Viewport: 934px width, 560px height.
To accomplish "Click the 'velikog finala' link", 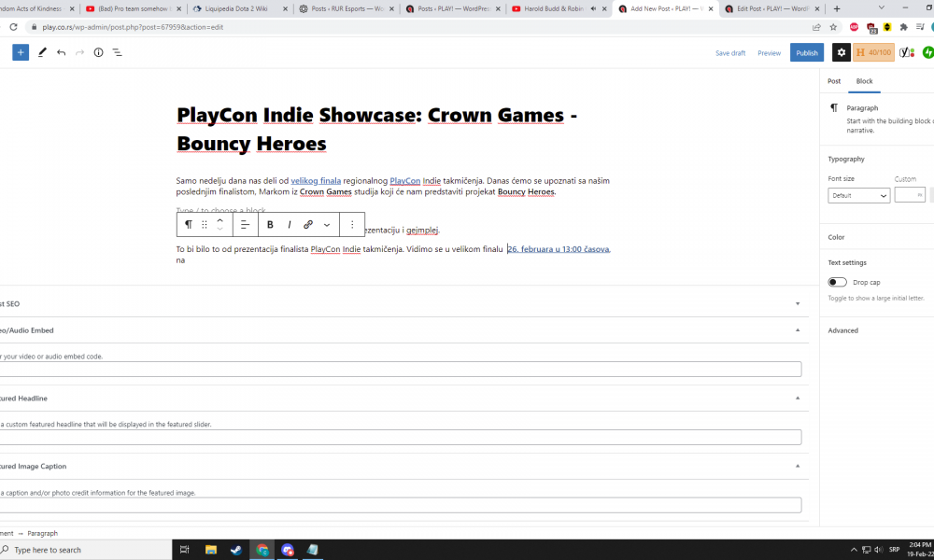I will [316, 181].
